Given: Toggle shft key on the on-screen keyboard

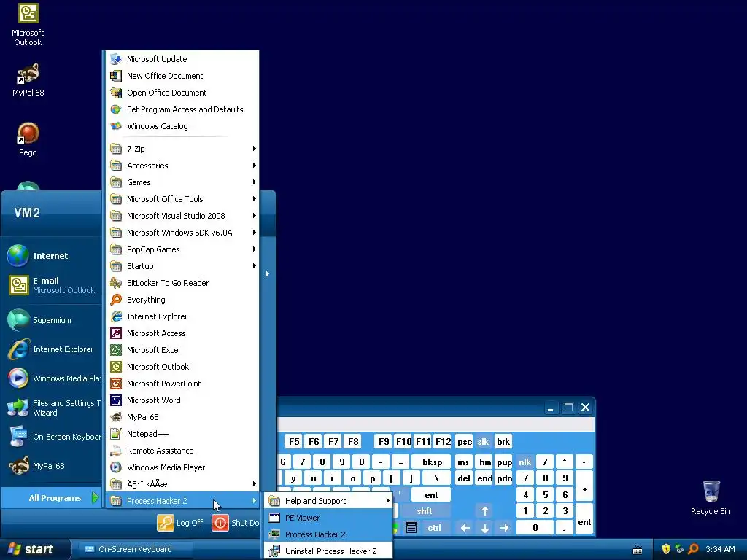Looking at the screenshot, I should (x=424, y=511).
